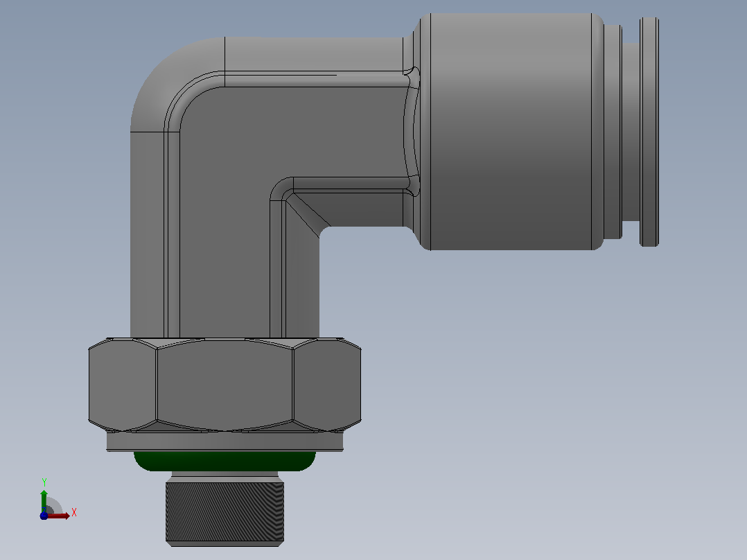Click the blue Z axis origin of the triad
This screenshot has width=747, height=560.
tap(44, 516)
